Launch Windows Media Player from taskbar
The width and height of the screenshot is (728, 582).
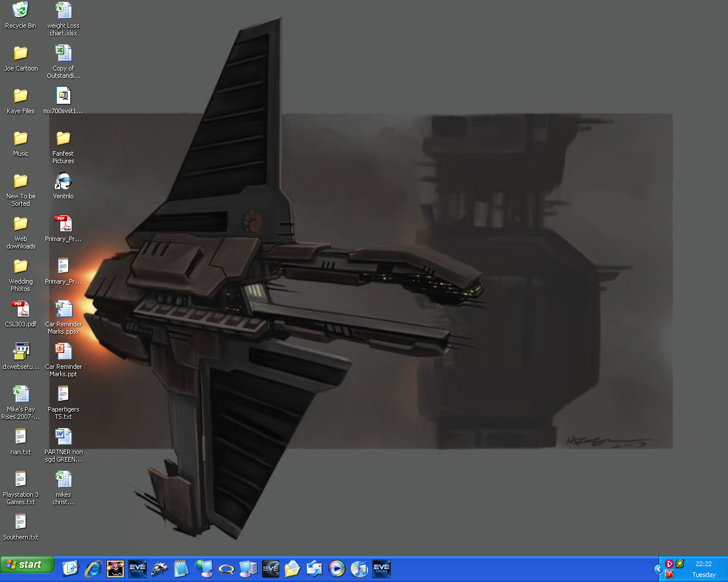[x=337, y=568]
